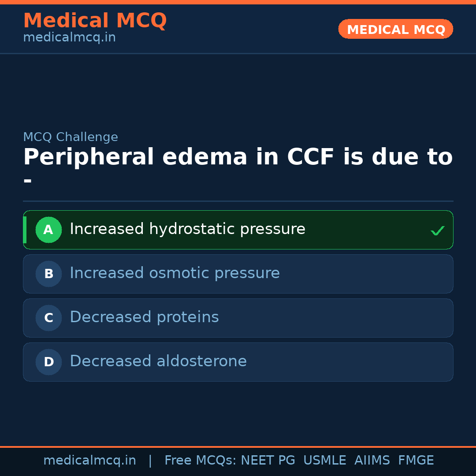Click the Peripheral edema question text

coord(238,157)
